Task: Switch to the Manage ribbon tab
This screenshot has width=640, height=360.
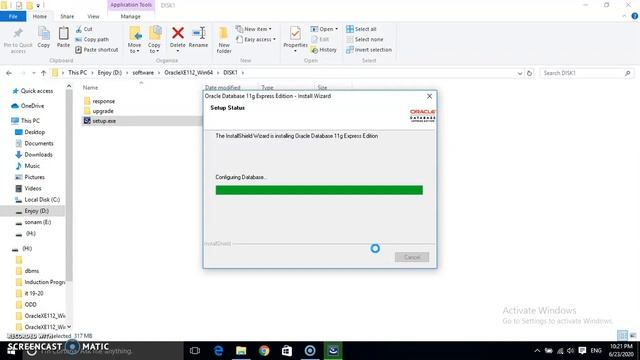Action: click(131, 16)
